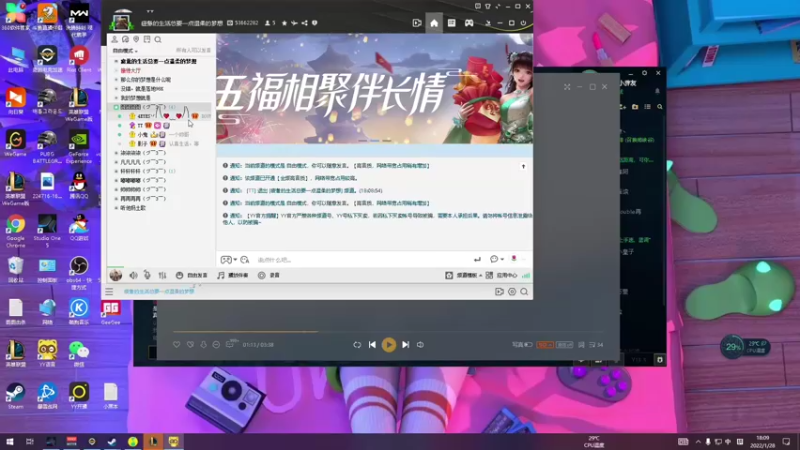Select user 小鬼 in channel list
The image size is (800, 450).
[142, 135]
